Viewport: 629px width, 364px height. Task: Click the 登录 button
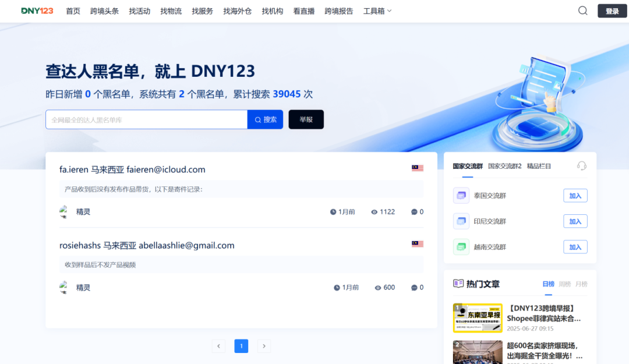pos(612,11)
